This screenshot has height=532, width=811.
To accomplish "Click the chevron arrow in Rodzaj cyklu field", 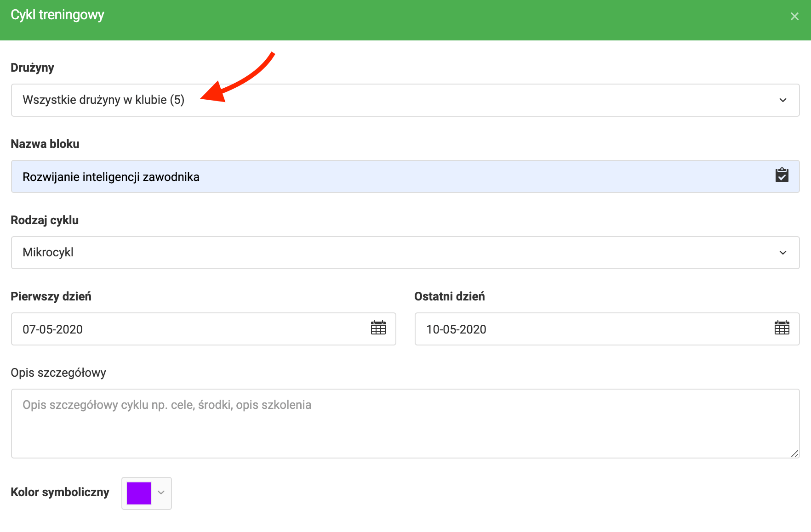I will pos(782,253).
